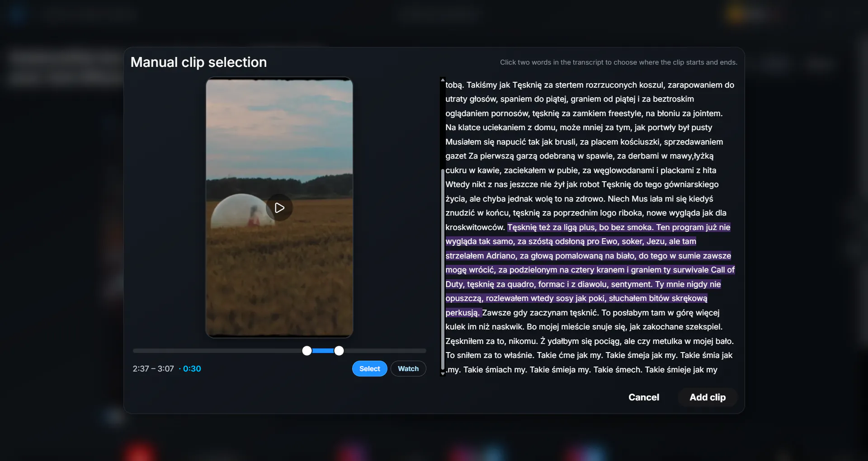Click the word 'szekspiel.' in transcript
868x461 pixels.
coord(704,327)
